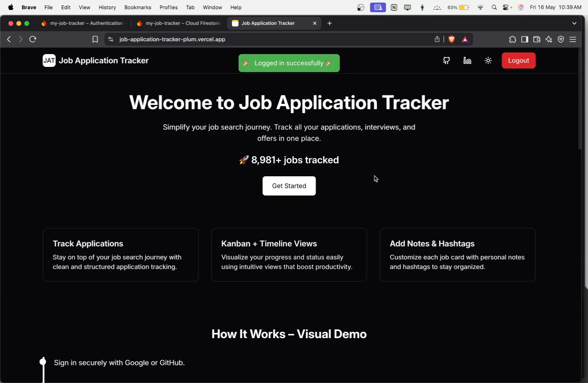The height and width of the screenshot is (383, 588).
Task: Open the Brave app menu
Action: [x=29, y=7]
